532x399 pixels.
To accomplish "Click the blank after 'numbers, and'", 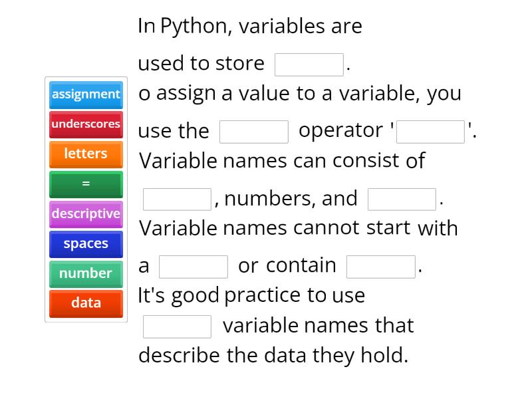I will tap(400, 198).
